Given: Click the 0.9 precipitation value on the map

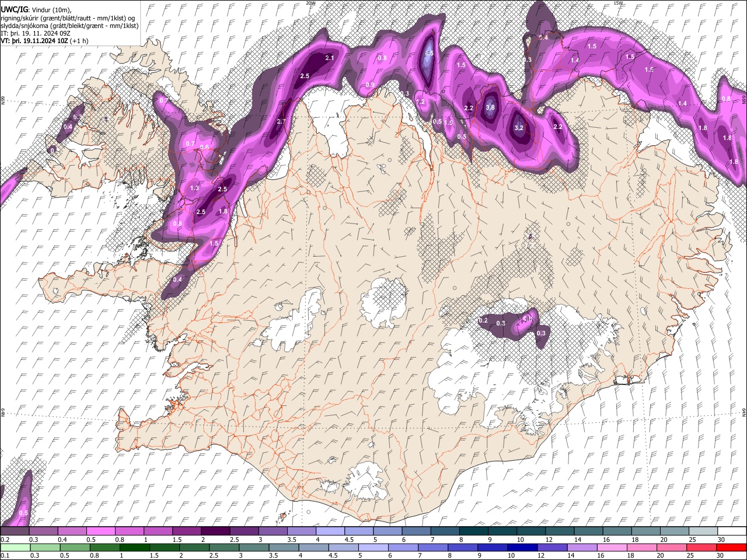Looking at the screenshot, I should [x=370, y=85].
